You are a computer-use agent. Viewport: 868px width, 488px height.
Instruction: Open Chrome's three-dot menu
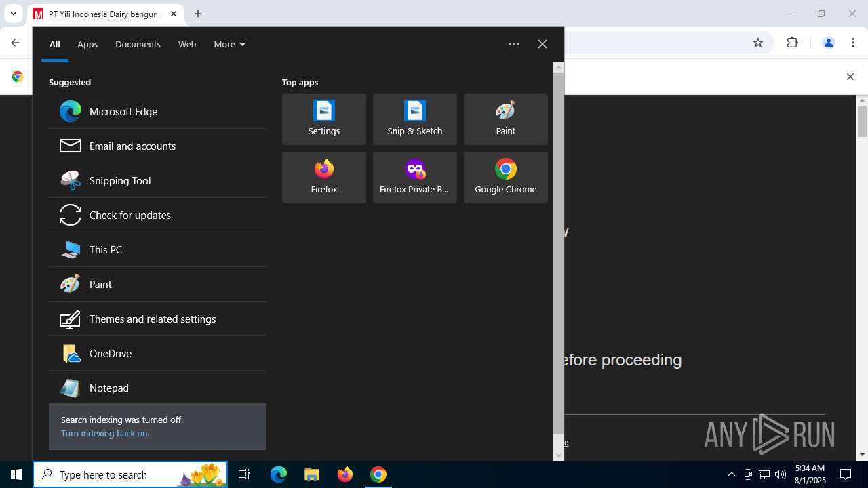[852, 43]
